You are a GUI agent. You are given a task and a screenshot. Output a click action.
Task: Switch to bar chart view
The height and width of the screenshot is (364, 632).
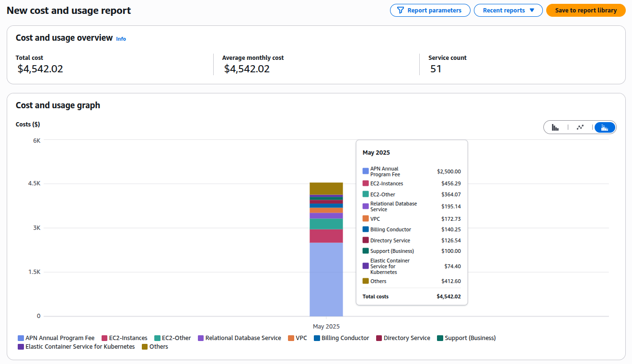(x=555, y=127)
